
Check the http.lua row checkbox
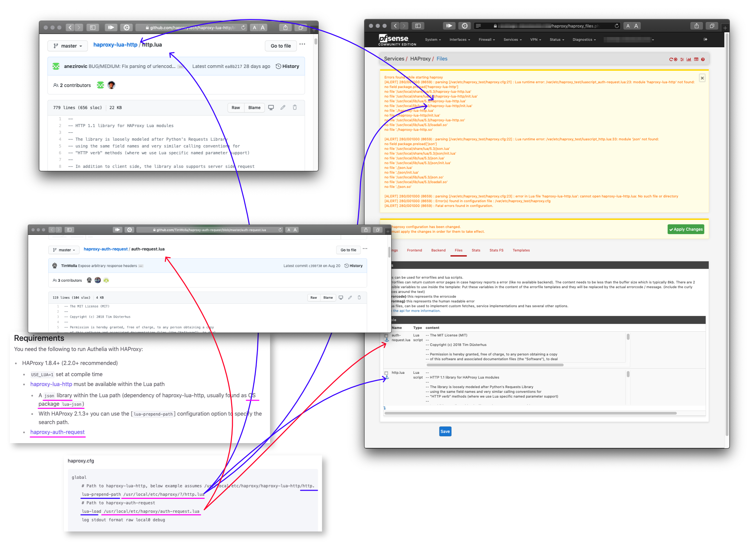pyautogui.click(x=386, y=373)
